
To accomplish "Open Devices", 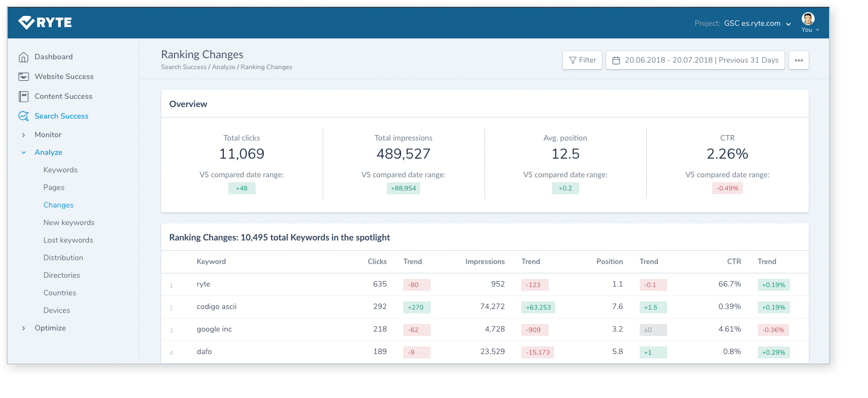I will pyautogui.click(x=57, y=311).
